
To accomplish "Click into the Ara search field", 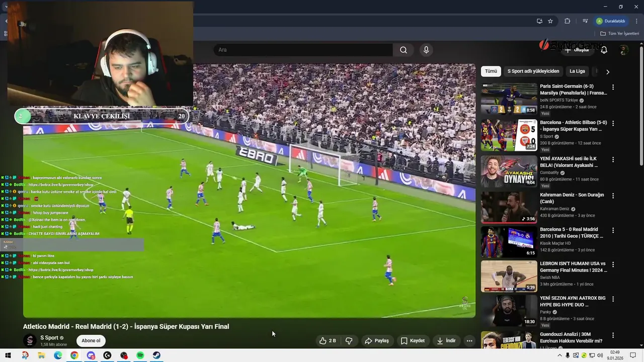I will (x=303, y=50).
